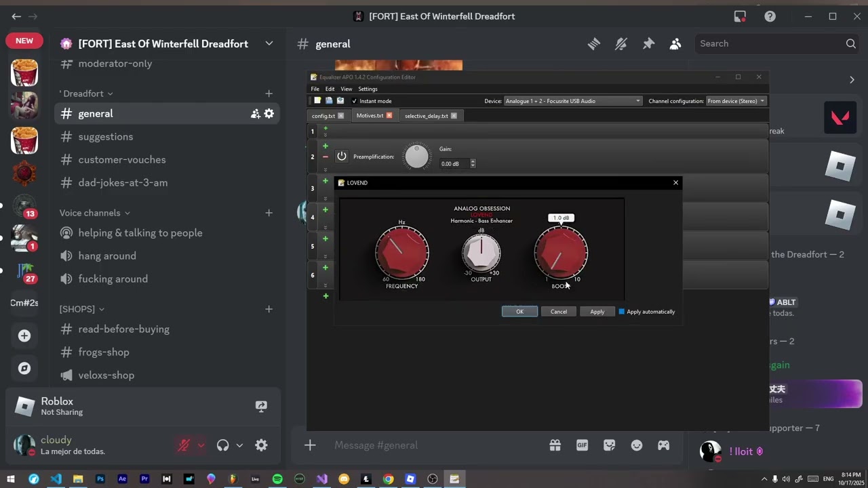Screen dimensions: 868x488
Task: Open the Windows Start menu
Action: pos(11,479)
